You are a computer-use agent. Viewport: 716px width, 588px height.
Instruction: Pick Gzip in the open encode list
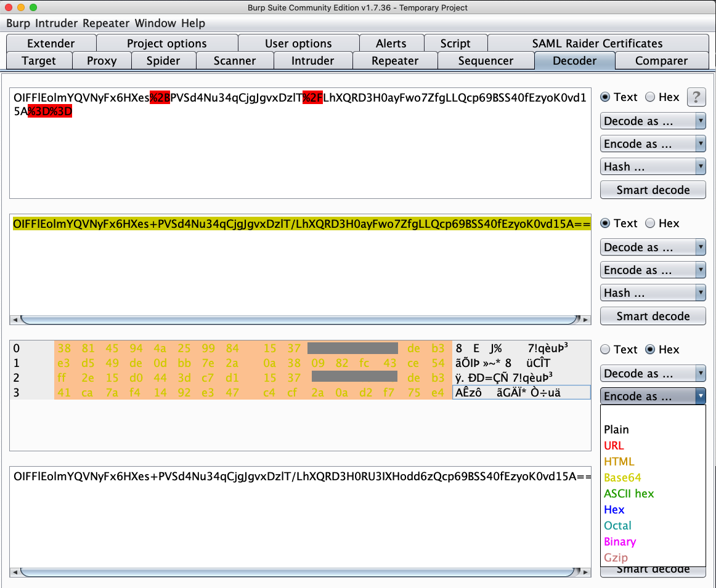pyautogui.click(x=616, y=558)
